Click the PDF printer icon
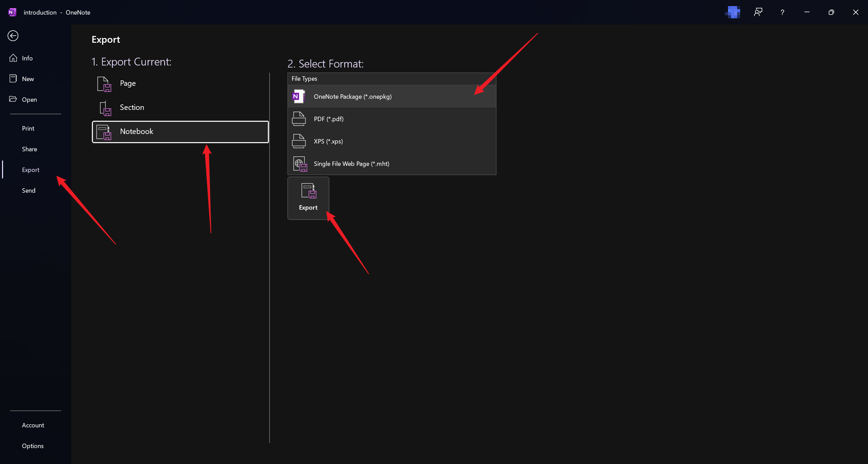Screen dimensions: 868x464 (x=299, y=119)
